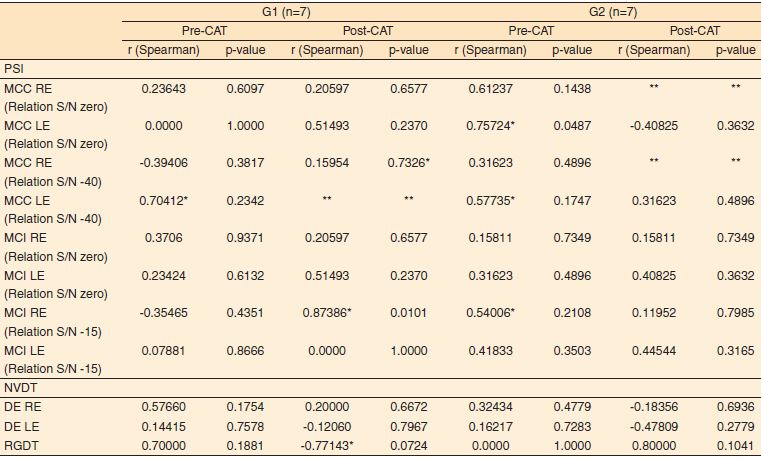This screenshot has width=761, height=458.
Task: Click the correlation value 0.75724*
Action: (492, 125)
